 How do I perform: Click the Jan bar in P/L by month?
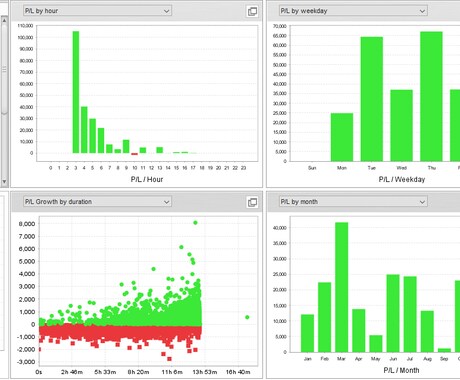(x=307, y=333)
